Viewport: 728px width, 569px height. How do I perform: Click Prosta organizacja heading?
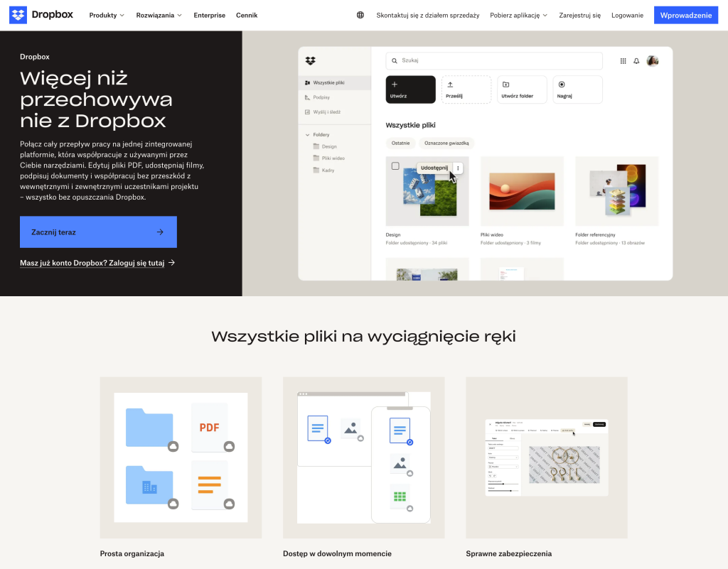pos(132,553)
